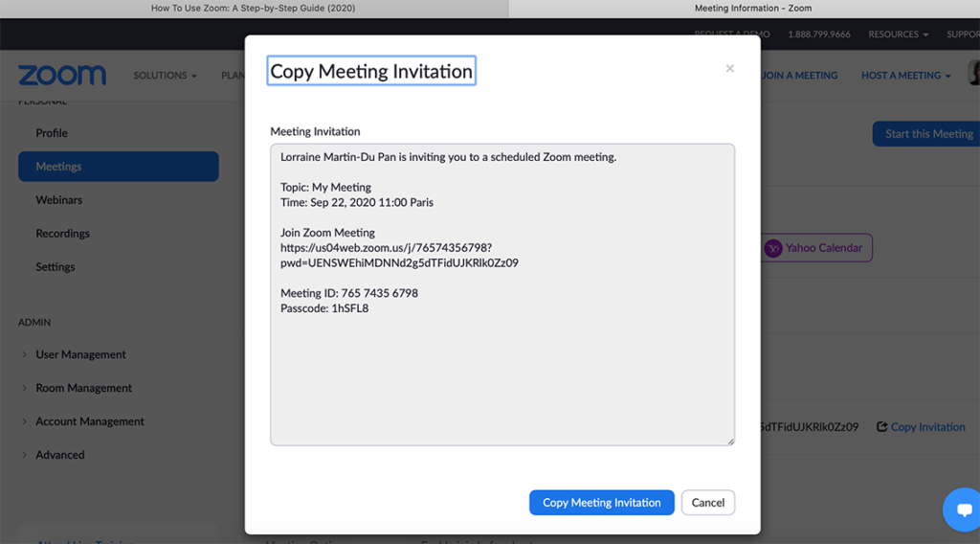Click the Yahoo Calendar icon
The image size is (980, 544).
click(773, 248)
